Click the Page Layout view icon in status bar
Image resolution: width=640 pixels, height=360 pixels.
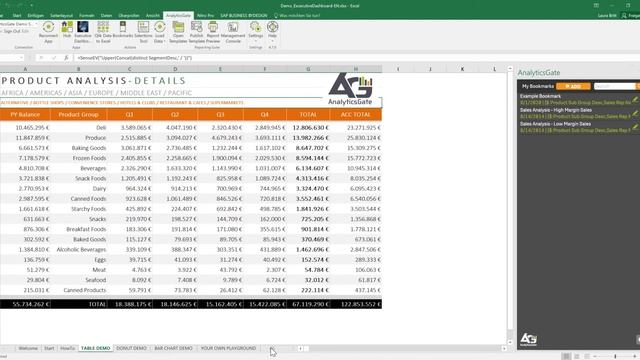coord(576,356)
